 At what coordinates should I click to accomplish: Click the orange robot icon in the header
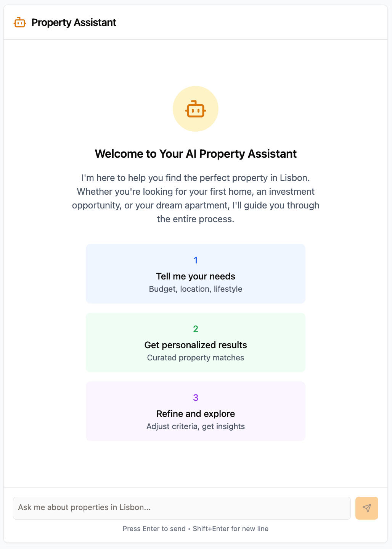[20, 23]
